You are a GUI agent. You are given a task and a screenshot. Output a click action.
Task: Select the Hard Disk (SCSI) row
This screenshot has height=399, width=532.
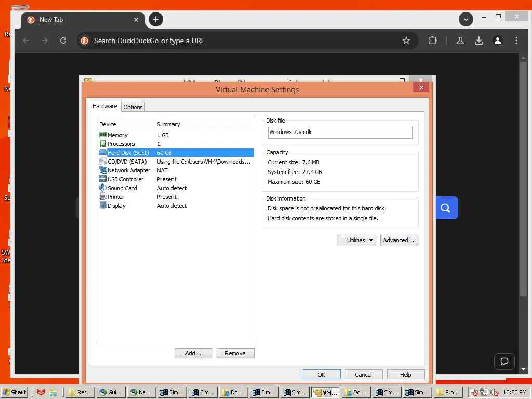[176, 153]
